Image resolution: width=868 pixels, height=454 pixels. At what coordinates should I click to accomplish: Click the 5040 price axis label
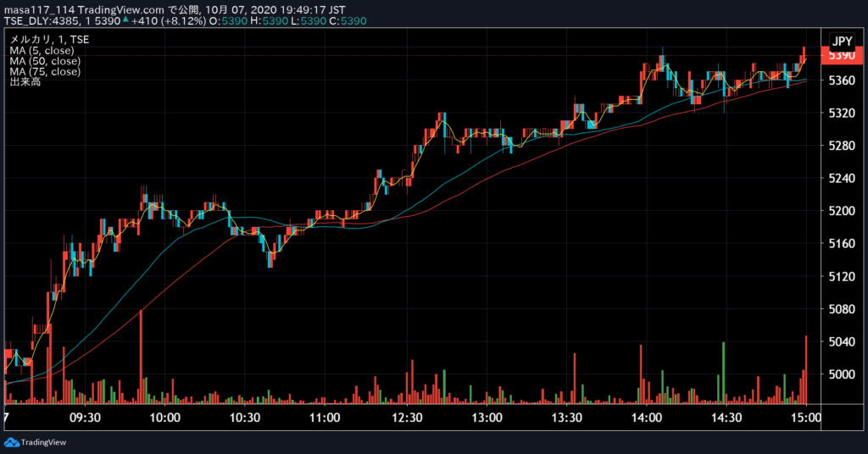coord(842,341)
